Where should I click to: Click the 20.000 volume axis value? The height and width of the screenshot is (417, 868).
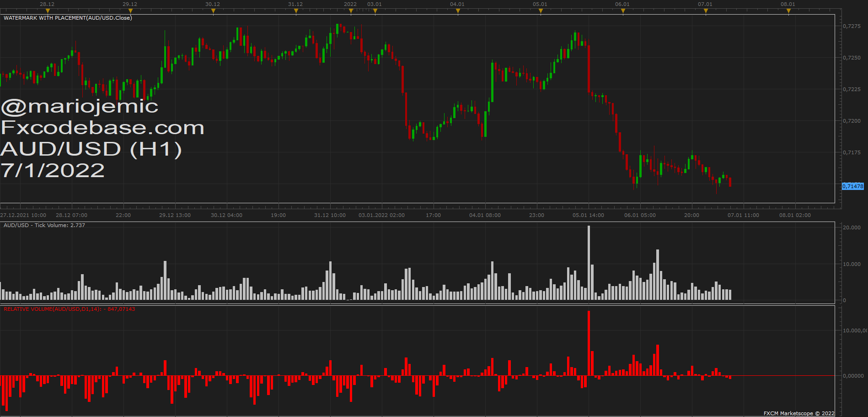[x=852, y=227]
